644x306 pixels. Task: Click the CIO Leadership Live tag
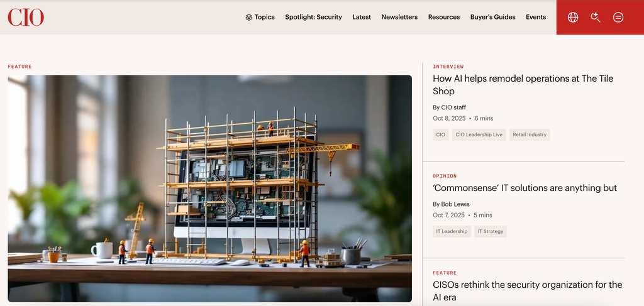(479, 134)
